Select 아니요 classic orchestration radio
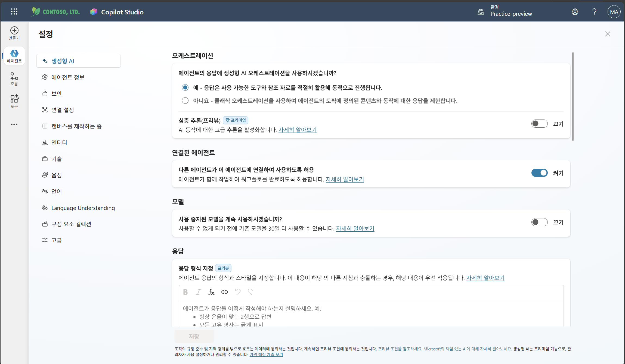 pos(185,101)
